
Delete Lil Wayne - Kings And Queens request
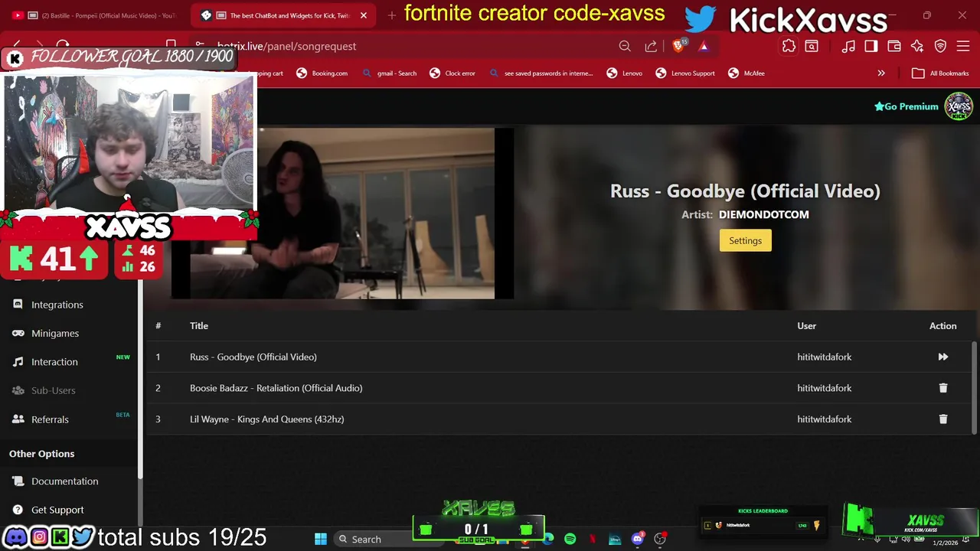pos(942,419)
